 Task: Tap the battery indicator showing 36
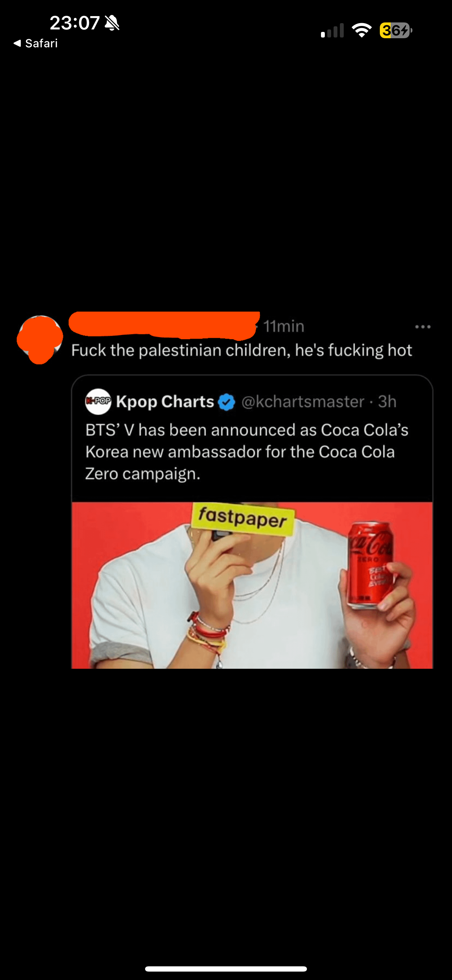click(396, 30)
